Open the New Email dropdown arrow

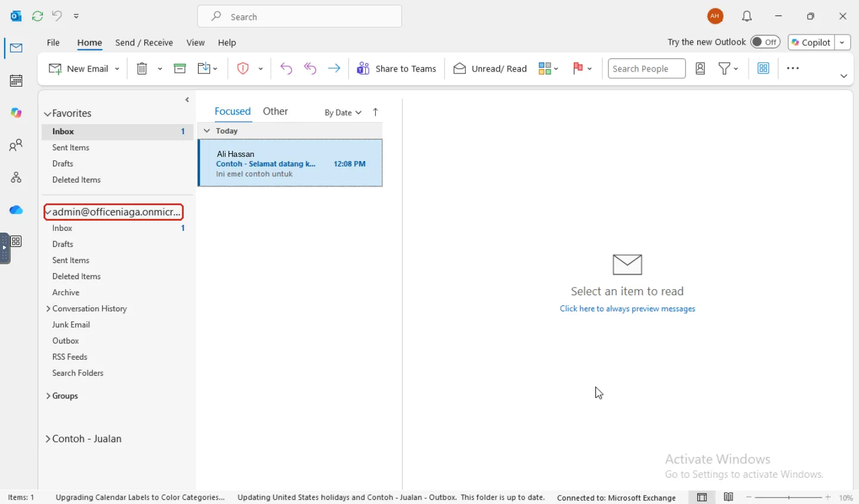[x=118, y=69]
